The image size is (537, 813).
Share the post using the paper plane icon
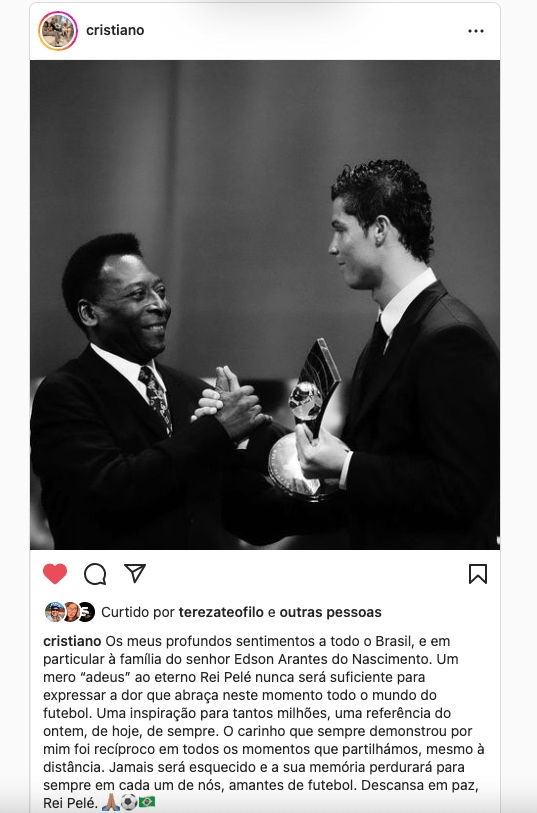[135, 573]
